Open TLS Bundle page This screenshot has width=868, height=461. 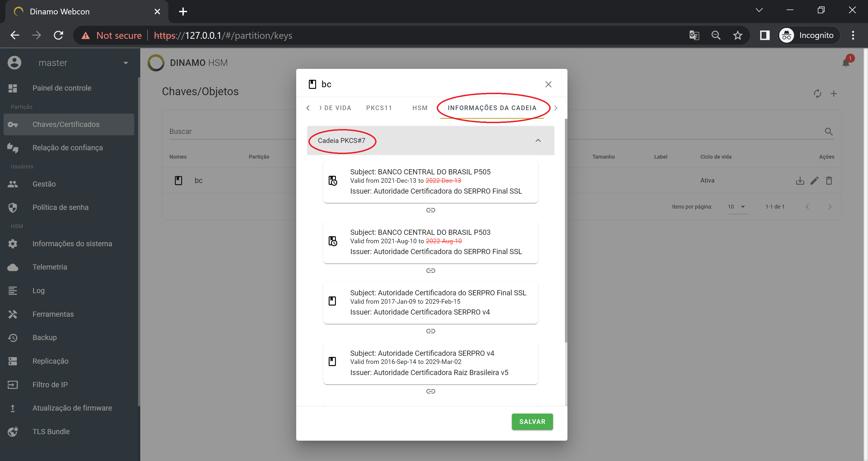pyautogui.click(x=69, y=431)
